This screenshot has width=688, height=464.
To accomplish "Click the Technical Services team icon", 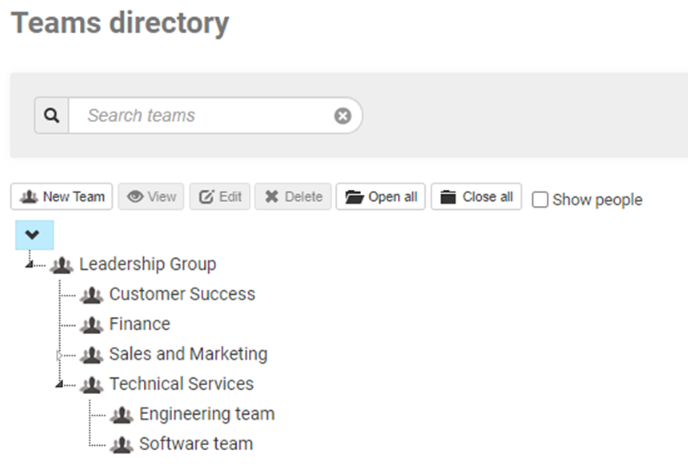I will click(x=92, y=384).
